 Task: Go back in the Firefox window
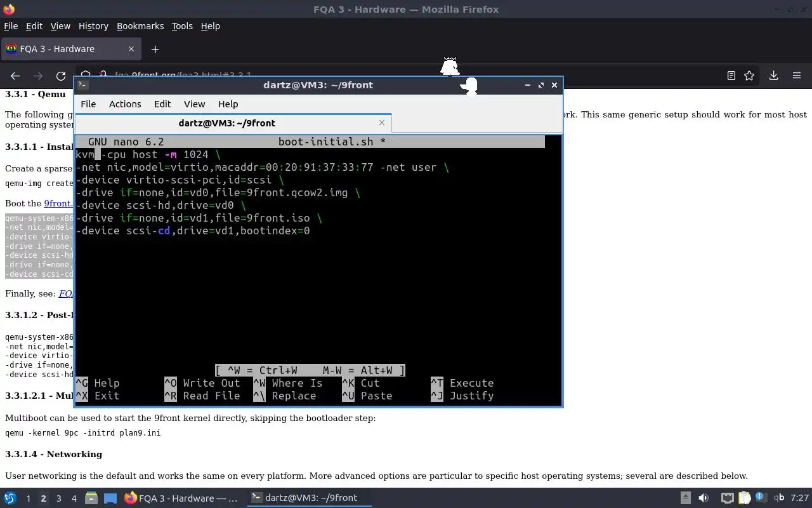tap(15, 76)
